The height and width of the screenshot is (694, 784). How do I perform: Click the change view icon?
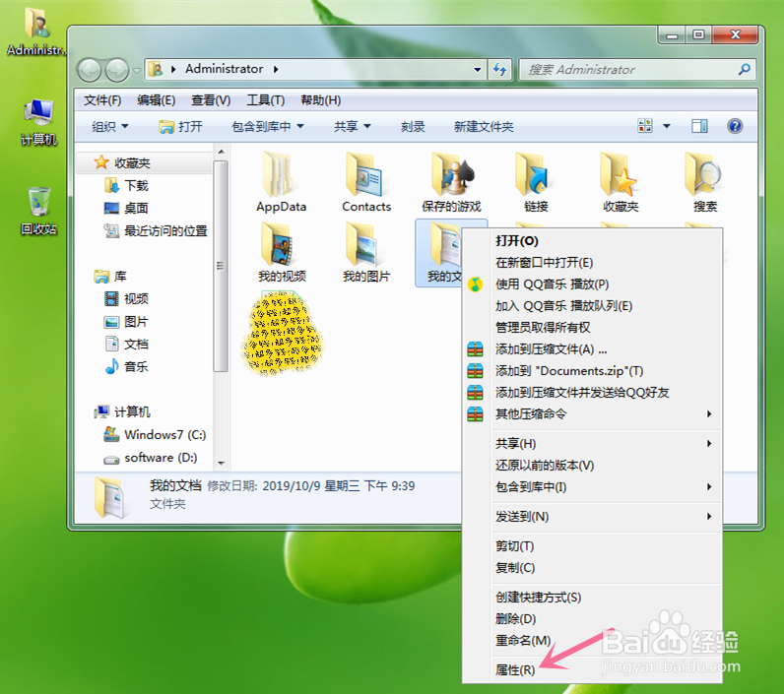click(645, 126)
